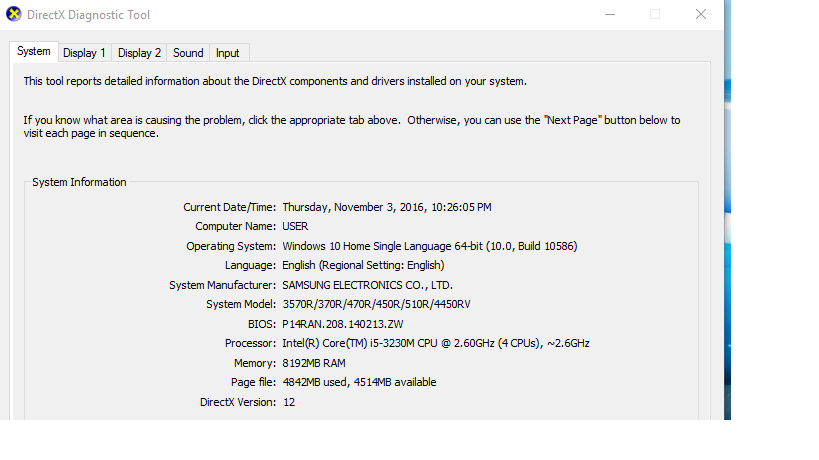The width and height of the screenshot is (819, 460).
Task: Open the Input tab
Action: tap(228, 53)
